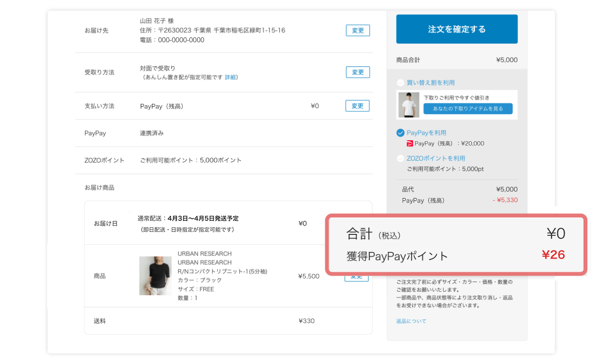Confirm the order with 注文を確定する button
602x364 pixels.
(457, 29)
